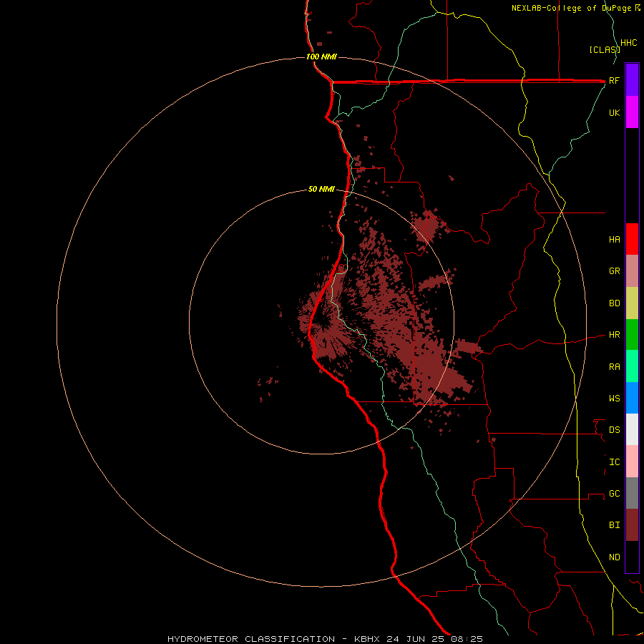This screenshot has height=644, width=644.
Task: Click the BD legend label
Action: [614, 303]
